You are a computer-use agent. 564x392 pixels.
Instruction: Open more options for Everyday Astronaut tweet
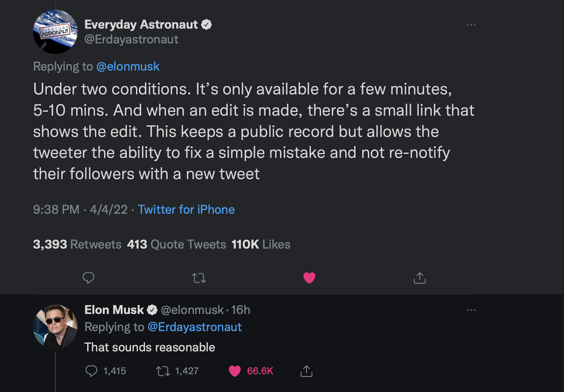471,25
